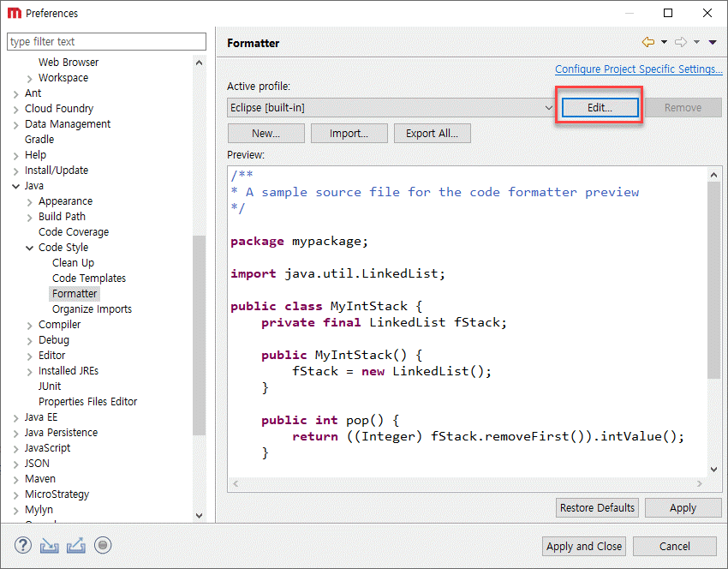Select Web Browser in the tree
The height and width of the screenshot is (569, 728).
point(69,63)
